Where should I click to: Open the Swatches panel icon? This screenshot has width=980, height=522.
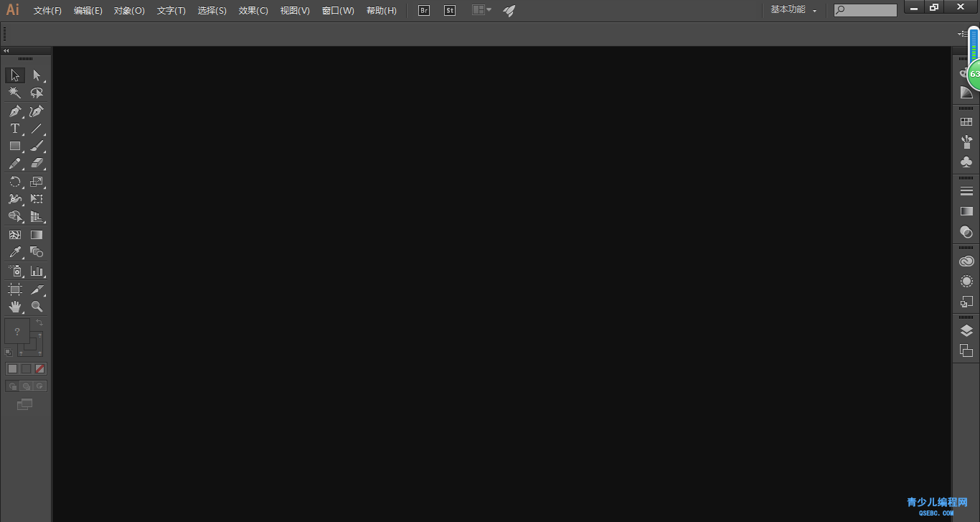coord(966,122)
